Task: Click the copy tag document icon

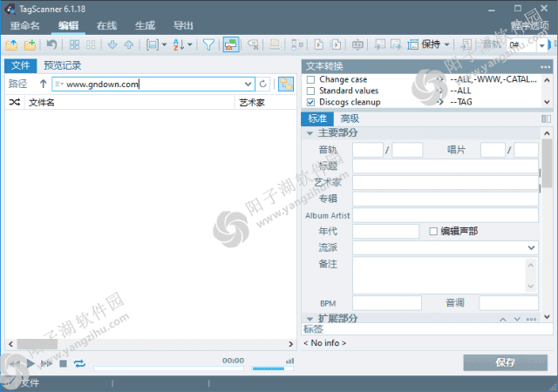Action: 319,44
